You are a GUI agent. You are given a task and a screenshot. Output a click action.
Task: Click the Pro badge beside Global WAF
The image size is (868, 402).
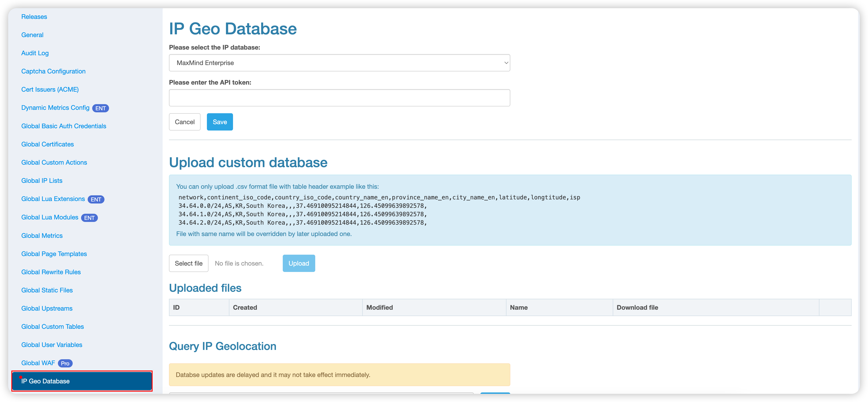[x=65, y=363]
